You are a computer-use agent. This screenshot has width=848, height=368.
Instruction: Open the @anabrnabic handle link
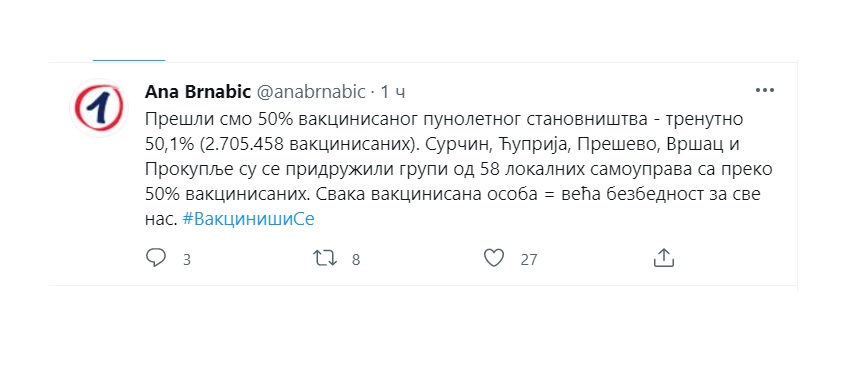click(x=310, y=93)
